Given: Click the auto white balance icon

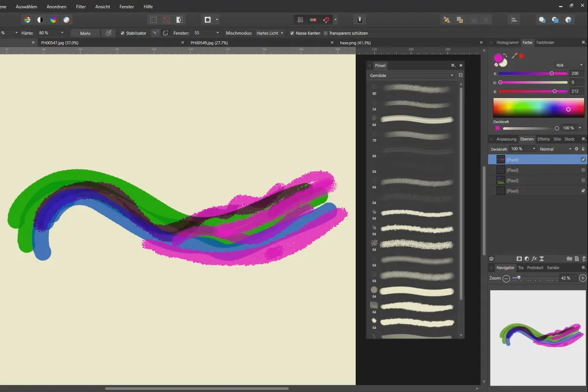Looking at the screenshot, I should point(66,20).
